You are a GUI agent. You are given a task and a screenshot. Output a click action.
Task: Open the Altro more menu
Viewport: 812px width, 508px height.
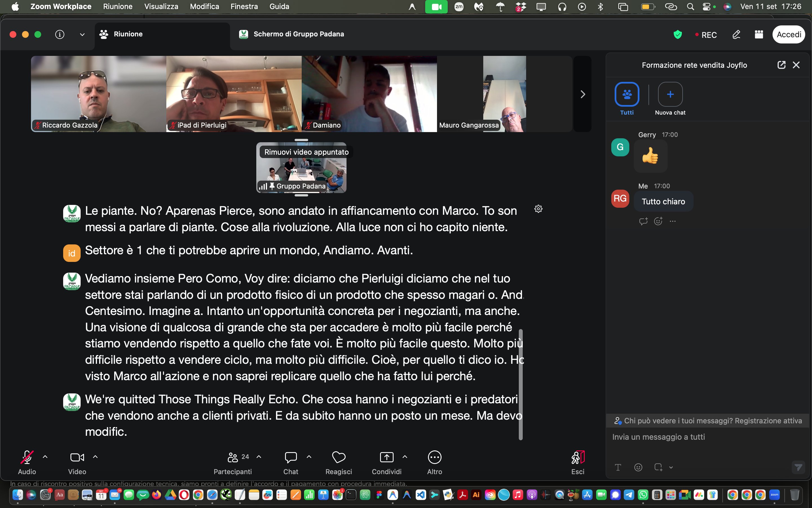click(434, 463)
